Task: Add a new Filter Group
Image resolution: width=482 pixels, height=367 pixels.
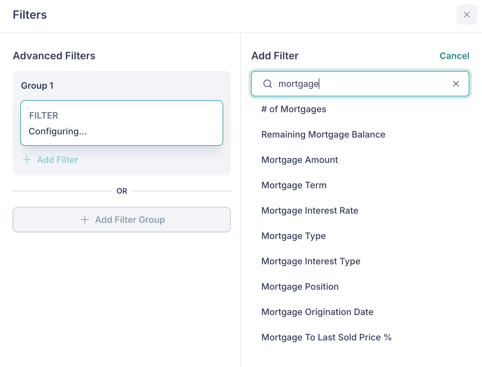Action: click(x=122, y=220)
